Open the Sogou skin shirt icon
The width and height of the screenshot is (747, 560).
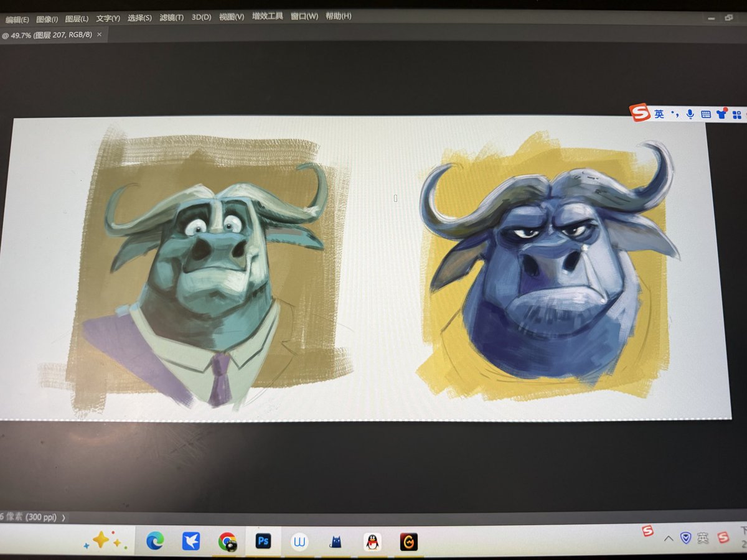[722, 113]
